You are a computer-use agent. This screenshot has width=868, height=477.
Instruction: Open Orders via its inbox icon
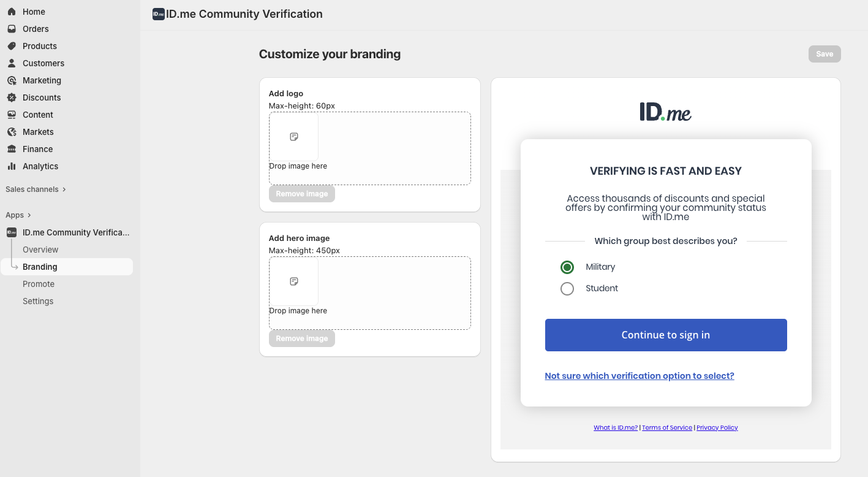tap(12, 29)
